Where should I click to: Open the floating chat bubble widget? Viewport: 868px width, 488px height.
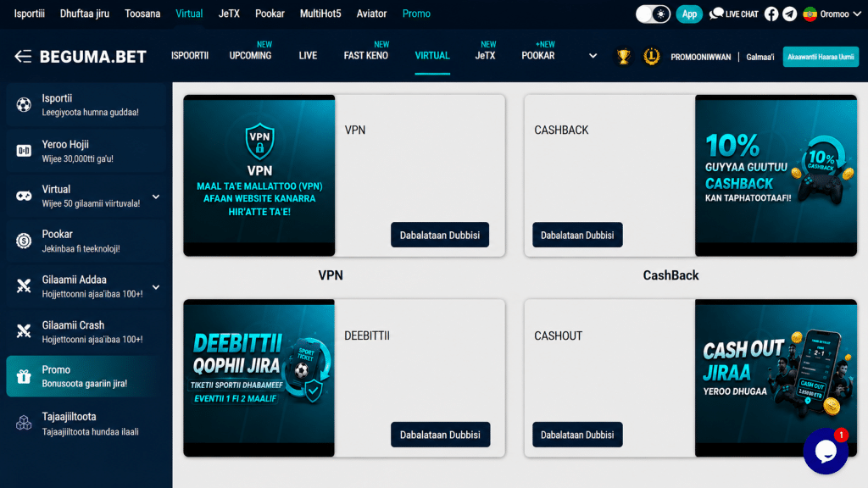(x=826, y=452)
